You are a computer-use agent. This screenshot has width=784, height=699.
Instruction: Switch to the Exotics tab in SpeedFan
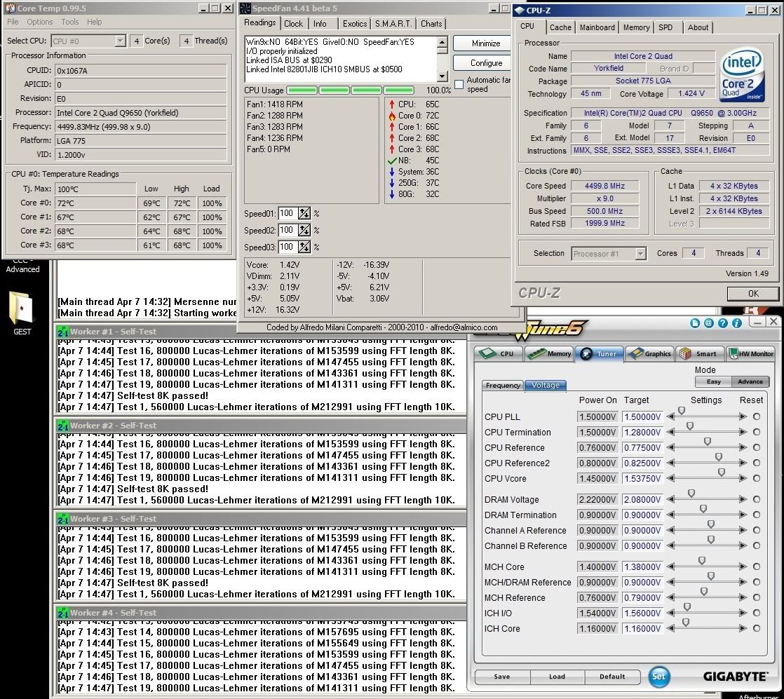coord(355,24)
